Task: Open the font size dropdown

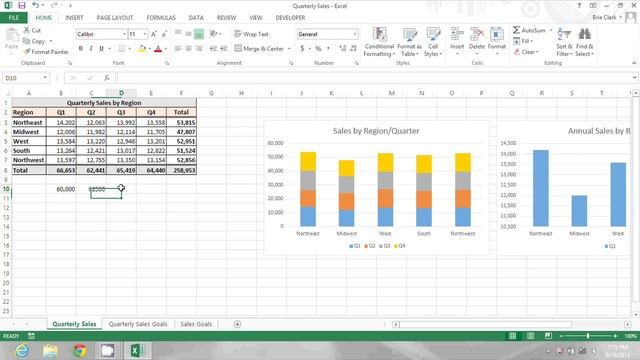Action: click(144, 34)
